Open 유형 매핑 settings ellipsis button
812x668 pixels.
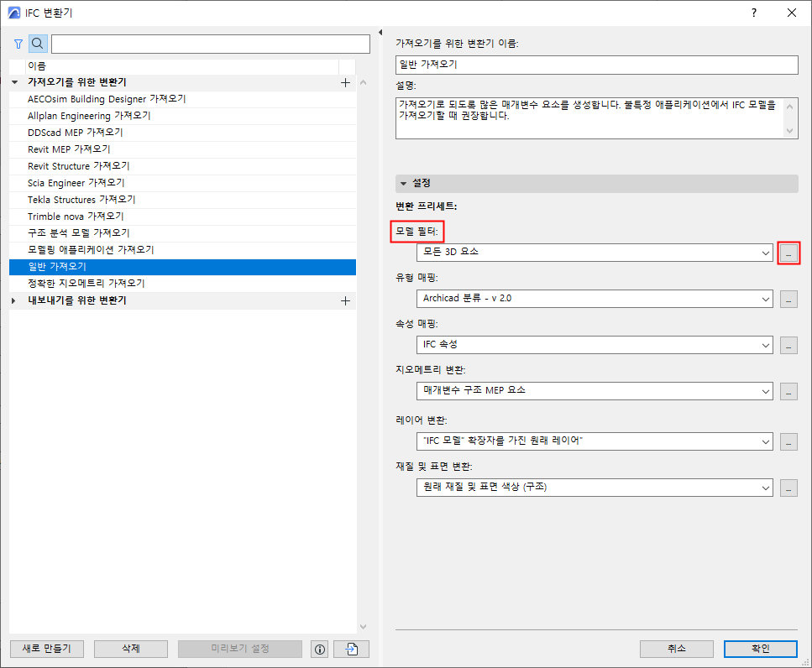click(x=788, y=299)
